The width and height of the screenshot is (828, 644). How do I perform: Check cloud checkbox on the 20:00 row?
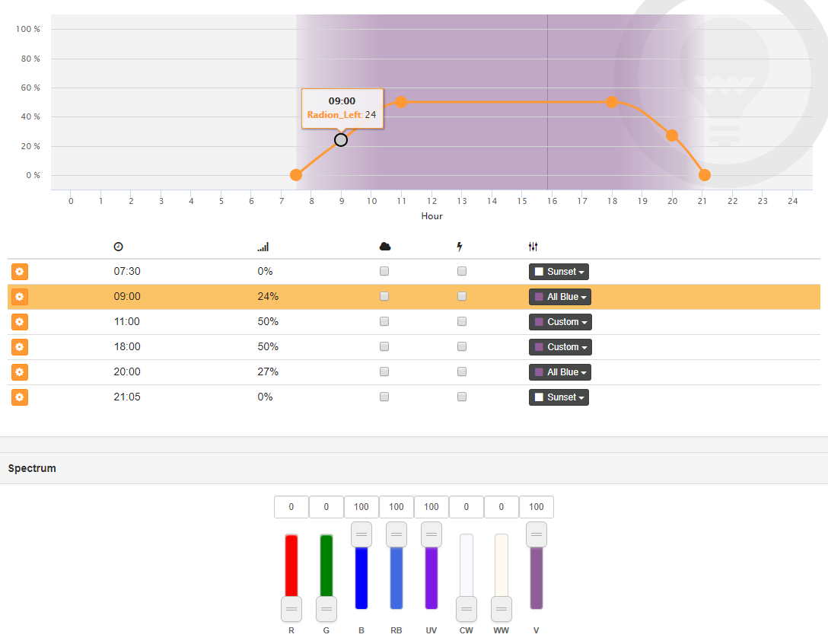[x=384, y=372]
